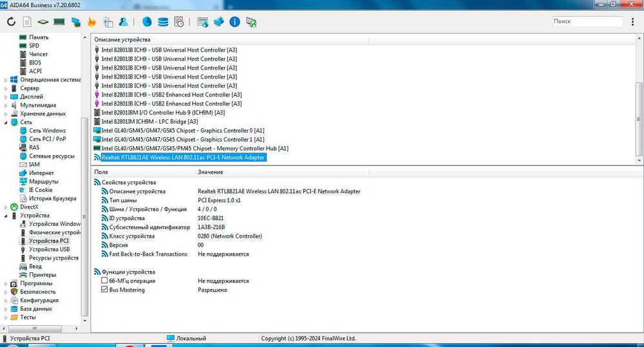Click the blue download box toolbar icon
The image size is (644, 347).
tap(218, 21)
